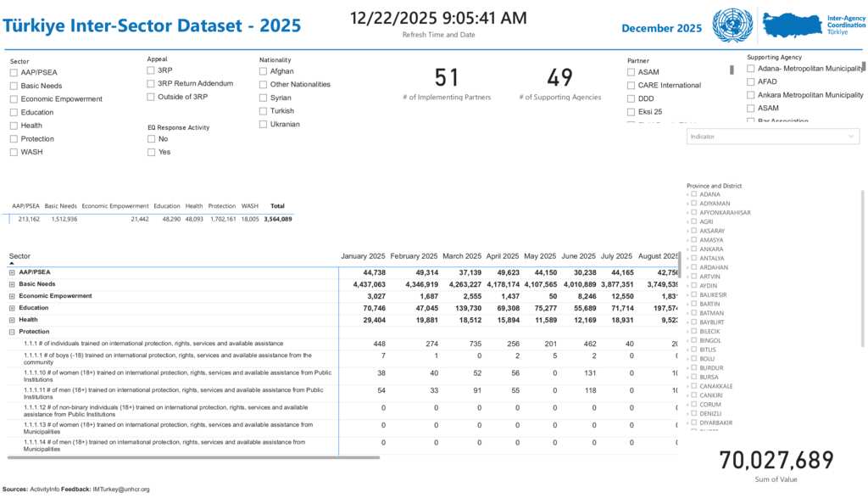Viewport: 868px width, 498px height.
Task: Click the IMTurkey@unhcr.org feedback email
Action: (x=121, y=490)
